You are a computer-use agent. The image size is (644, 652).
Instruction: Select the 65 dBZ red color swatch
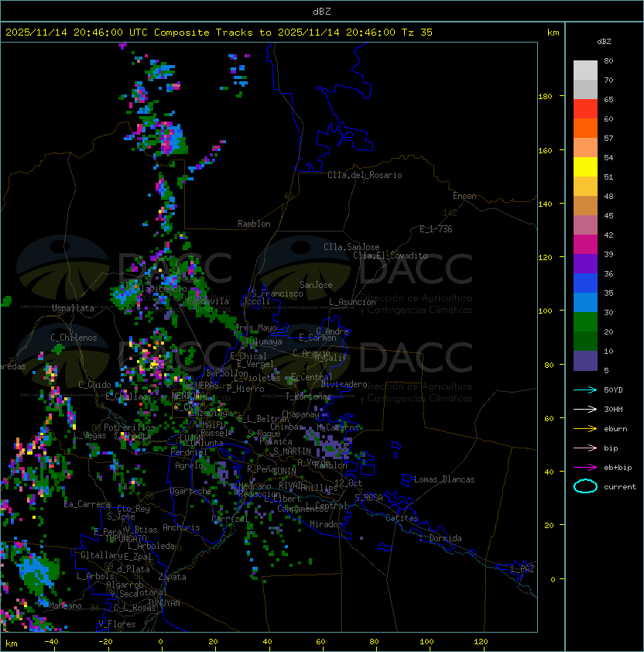pos(585,109)
